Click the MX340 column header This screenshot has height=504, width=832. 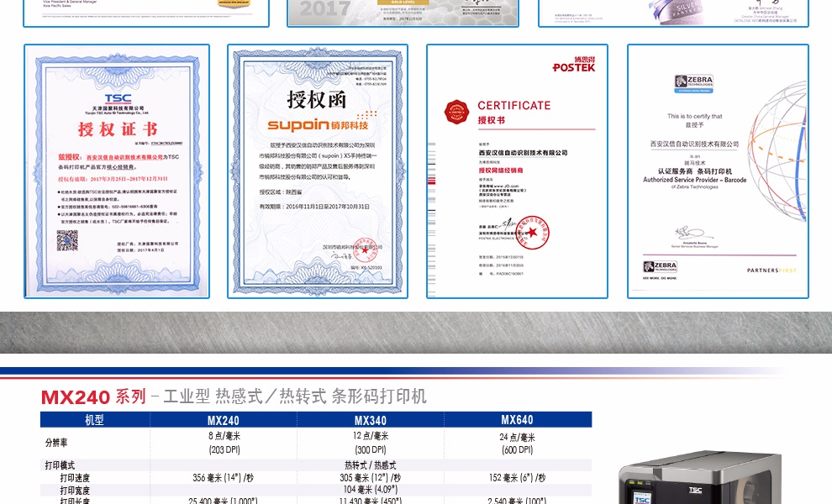click(371, 421)
